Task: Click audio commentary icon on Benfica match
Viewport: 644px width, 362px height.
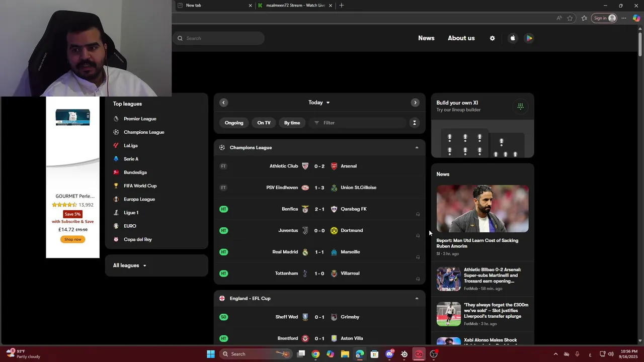Action: click(418, 214)
